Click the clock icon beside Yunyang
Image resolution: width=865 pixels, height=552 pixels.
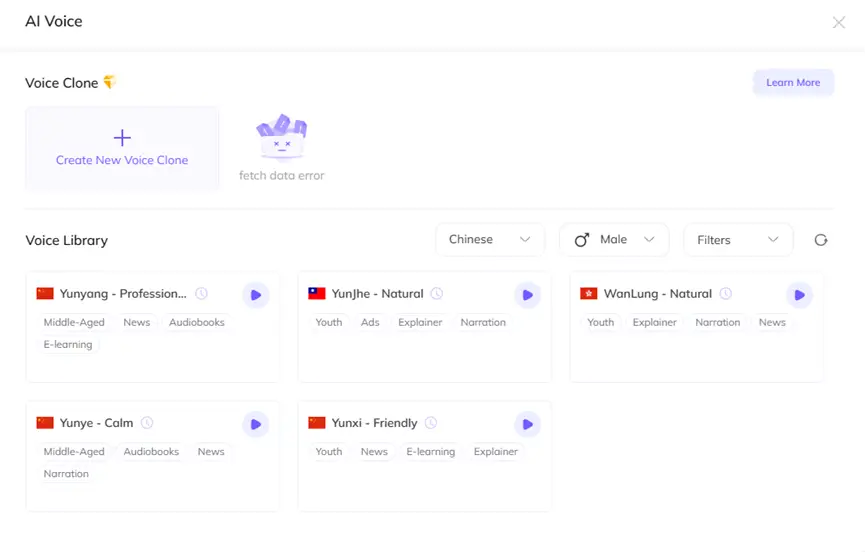(x=201, y=294)
